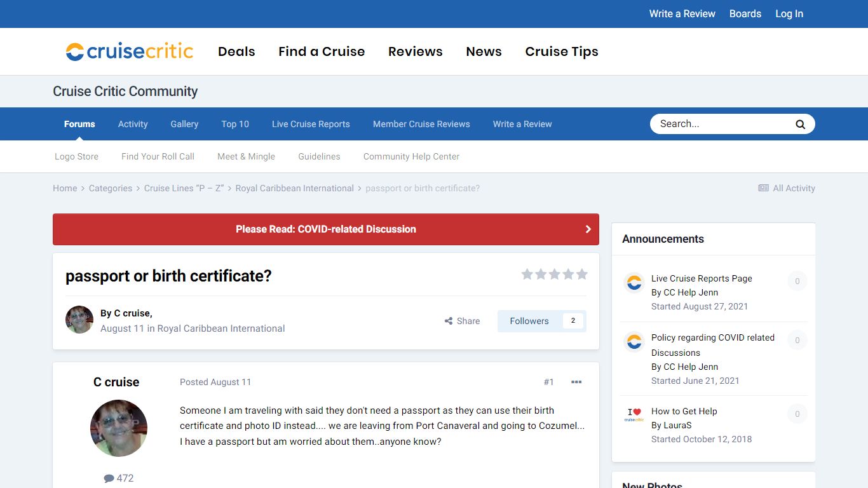Viewport: 868px width, 488px height.
Task: Click Please Read: COVID-related Discussion banner
Action: point(326,229)
